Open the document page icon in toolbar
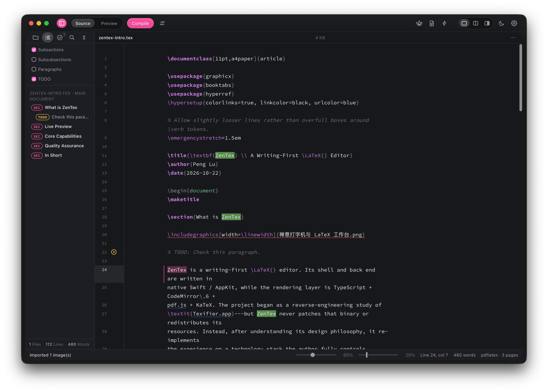Screen dimensions: 548x392 click(x=432, y=23)
